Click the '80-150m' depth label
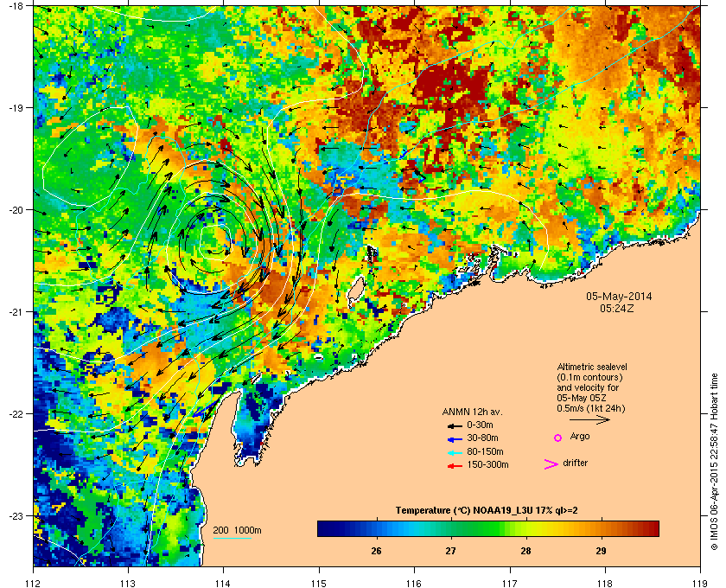Screen dimensions: 726x588 click(x=485, y=451)
